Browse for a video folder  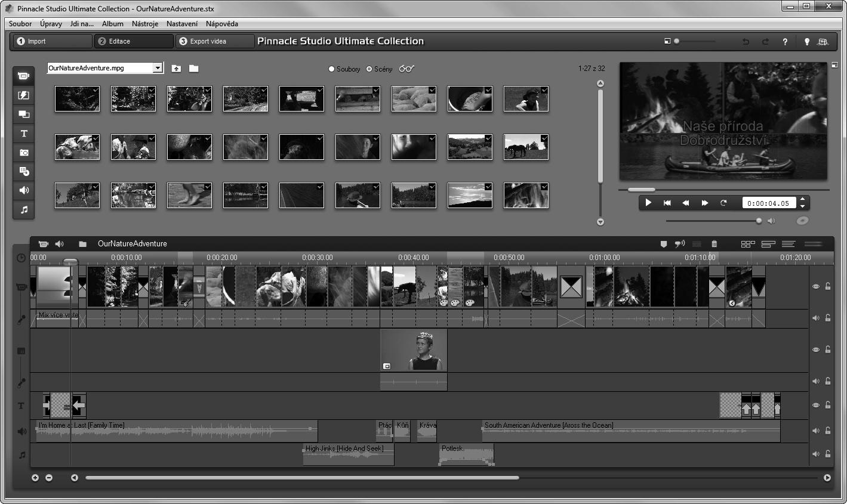click(193, 69)
